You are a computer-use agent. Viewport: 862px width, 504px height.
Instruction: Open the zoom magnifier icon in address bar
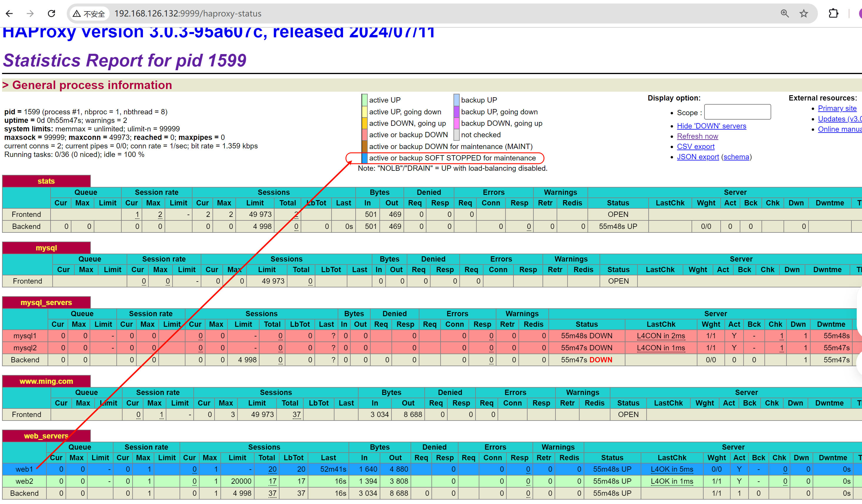(785, 13)
